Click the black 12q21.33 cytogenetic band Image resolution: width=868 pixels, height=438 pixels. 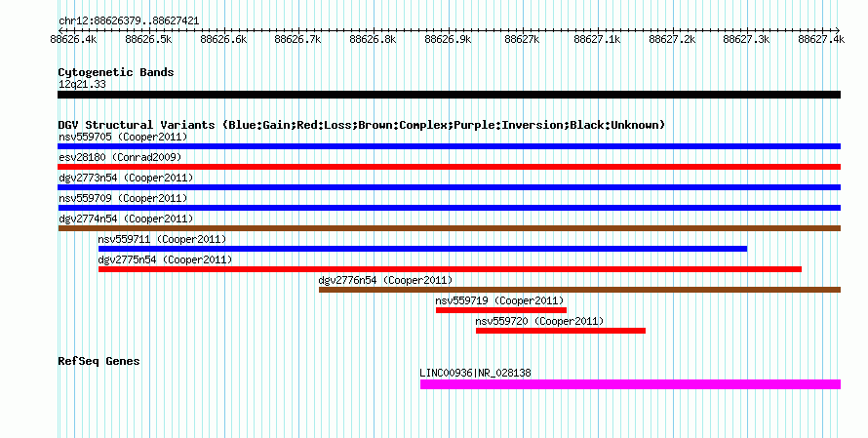point(449,95)
